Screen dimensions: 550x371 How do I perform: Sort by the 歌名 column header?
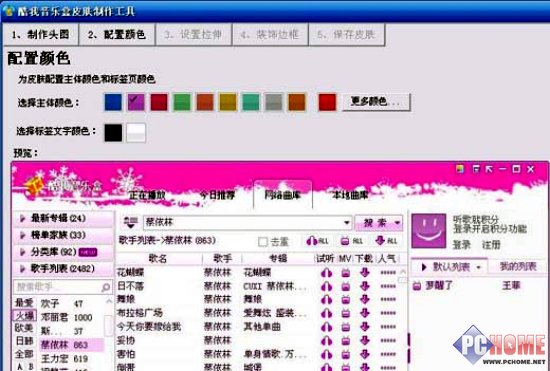click(159, 259)
